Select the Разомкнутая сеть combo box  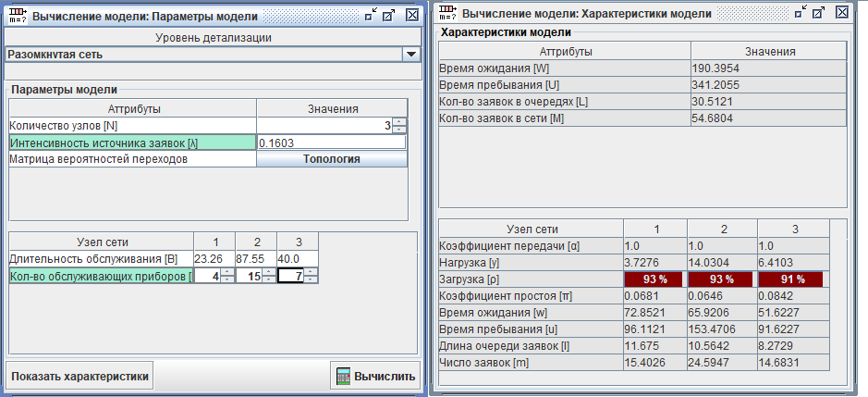(x=214, y=55)
